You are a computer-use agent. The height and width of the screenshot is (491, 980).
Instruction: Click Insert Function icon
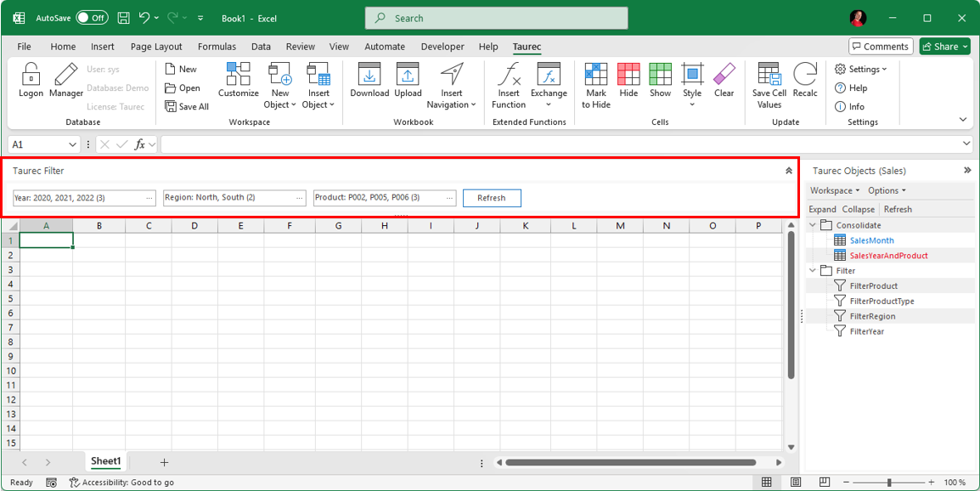509,74
